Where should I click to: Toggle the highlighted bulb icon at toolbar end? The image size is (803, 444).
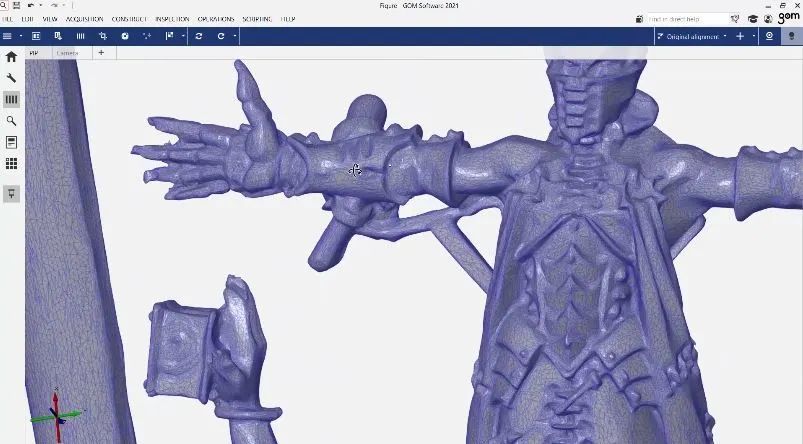(792, 36)
